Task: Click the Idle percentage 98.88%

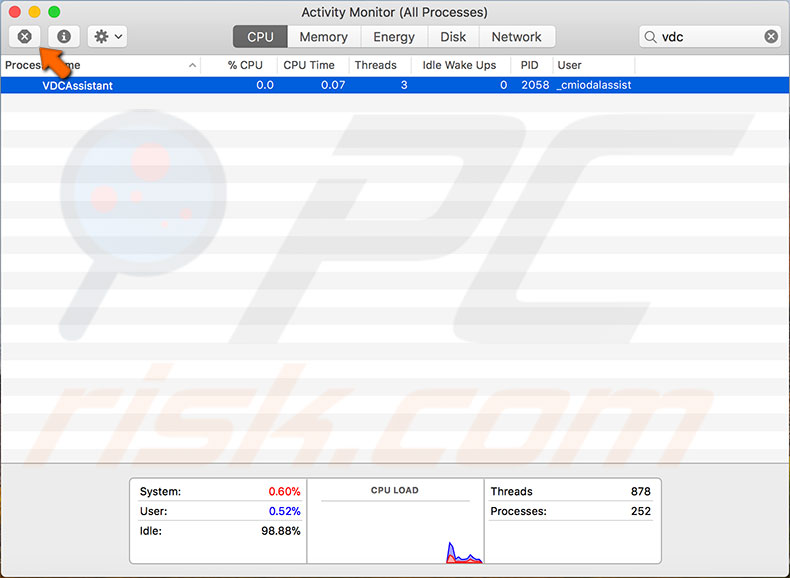Action: (x=281, y=531)
